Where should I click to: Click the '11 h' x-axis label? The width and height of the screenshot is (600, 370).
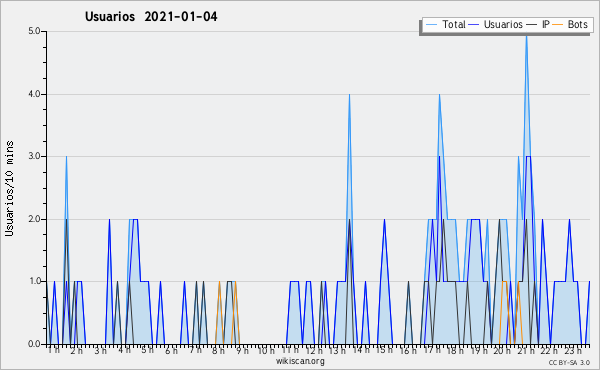tap(290, 350)
